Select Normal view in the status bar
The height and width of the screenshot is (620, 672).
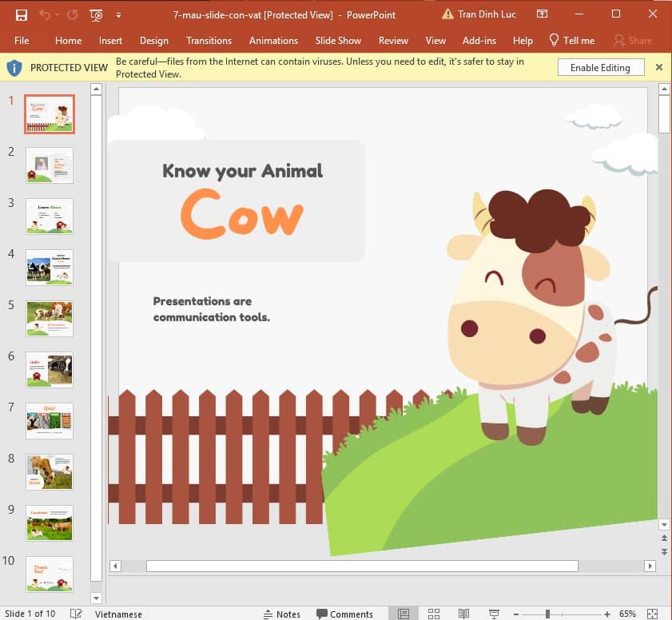403,614
